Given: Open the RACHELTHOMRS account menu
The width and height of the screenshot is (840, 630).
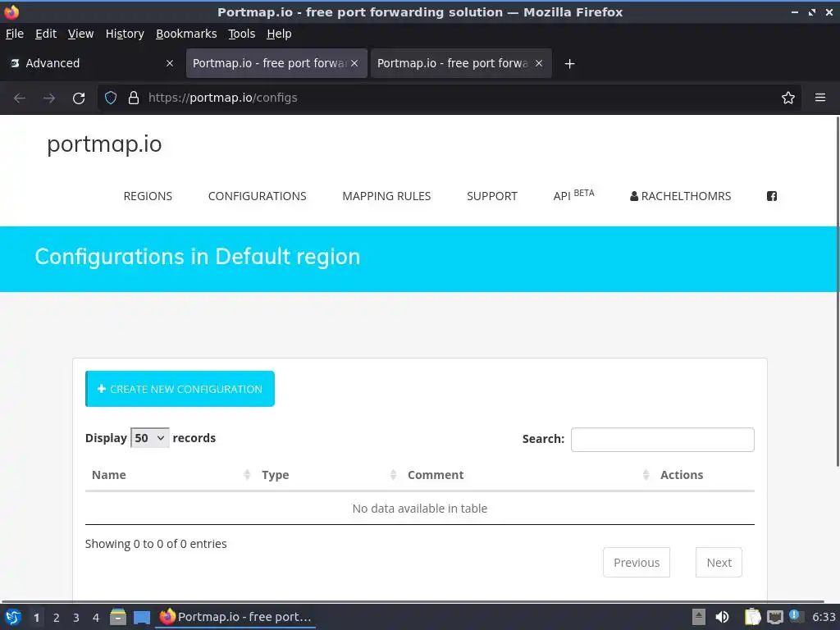Looking at the screenshot, I should click(680, 196).
